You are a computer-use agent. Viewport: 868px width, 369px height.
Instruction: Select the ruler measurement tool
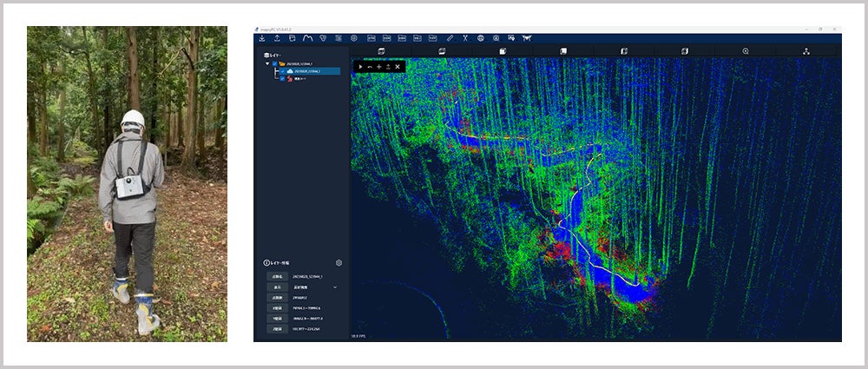[450, 38]
